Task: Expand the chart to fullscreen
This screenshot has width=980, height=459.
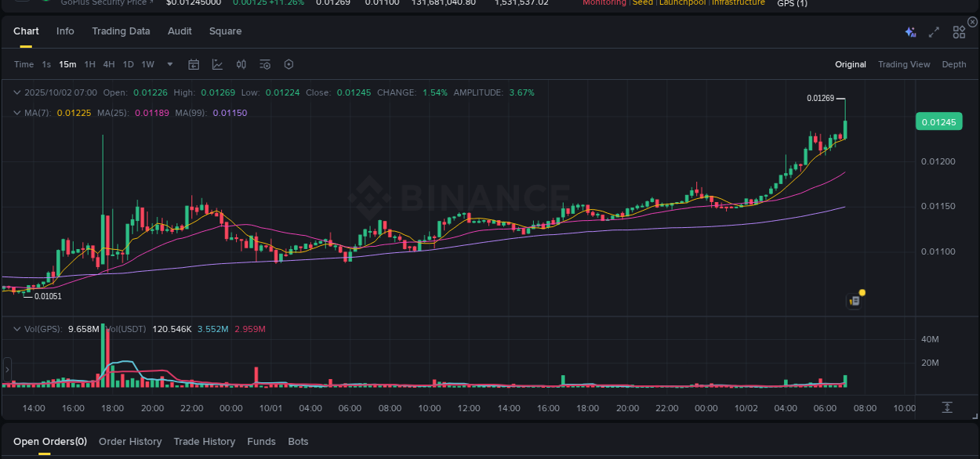Action: pos(933,31)
